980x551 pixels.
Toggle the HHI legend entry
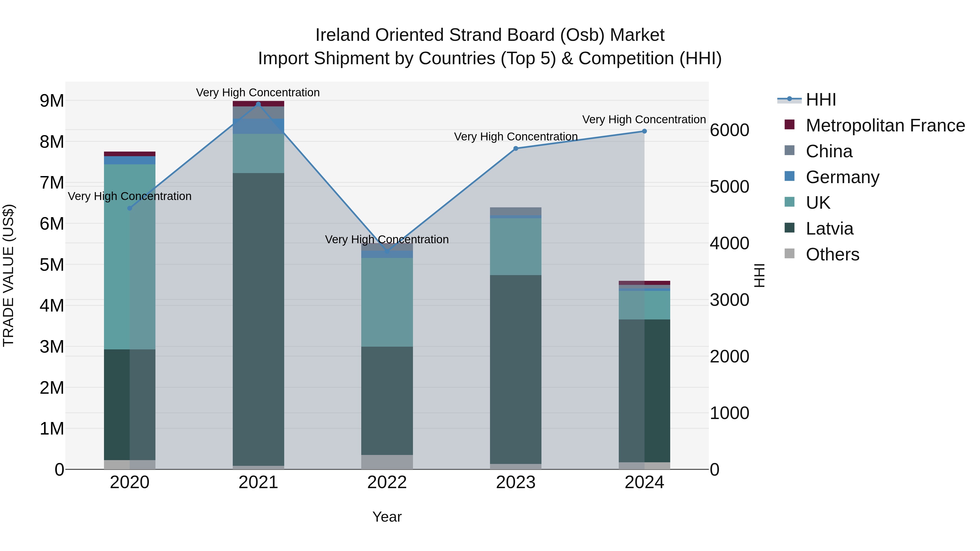pos(807,100)
